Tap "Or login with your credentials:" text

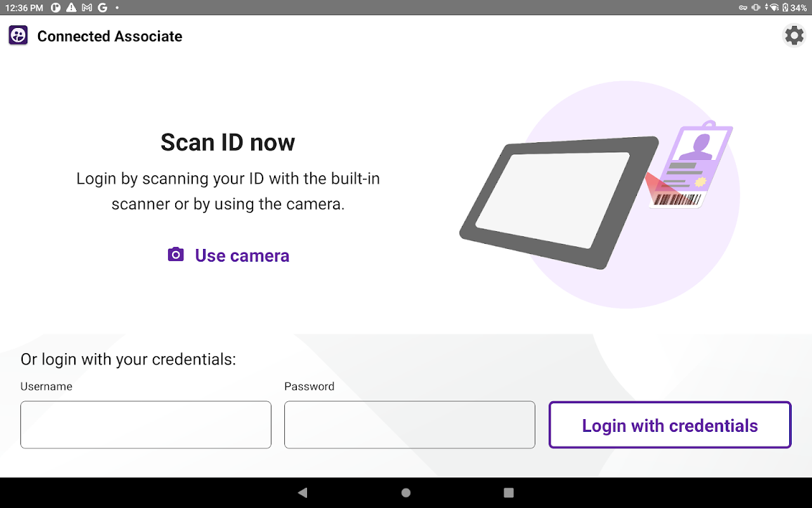[128, 359]
